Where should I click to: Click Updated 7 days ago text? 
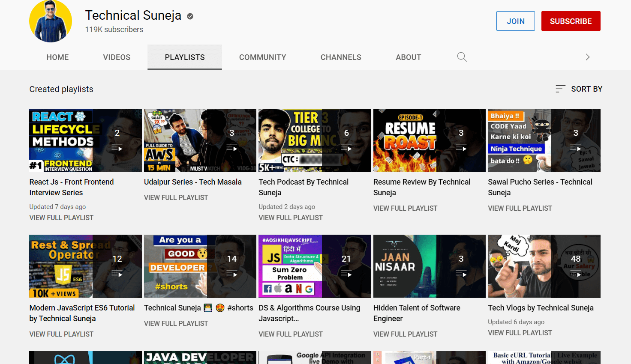(x=57, y=207)
